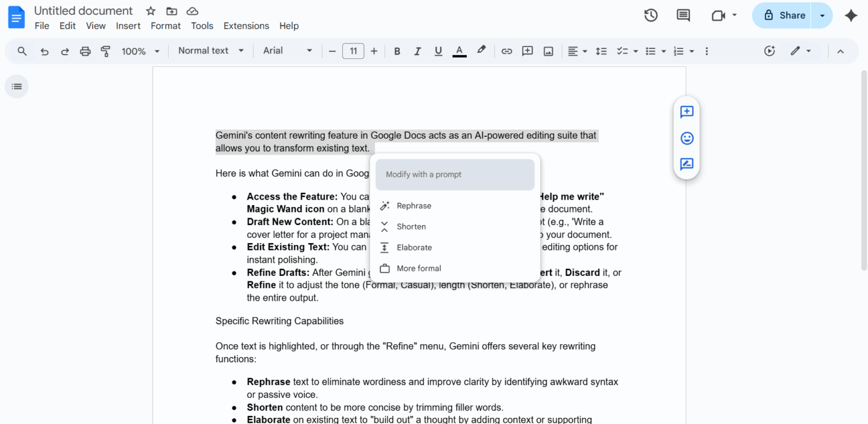Open the 100% zoom dropdown

(141, 51)
